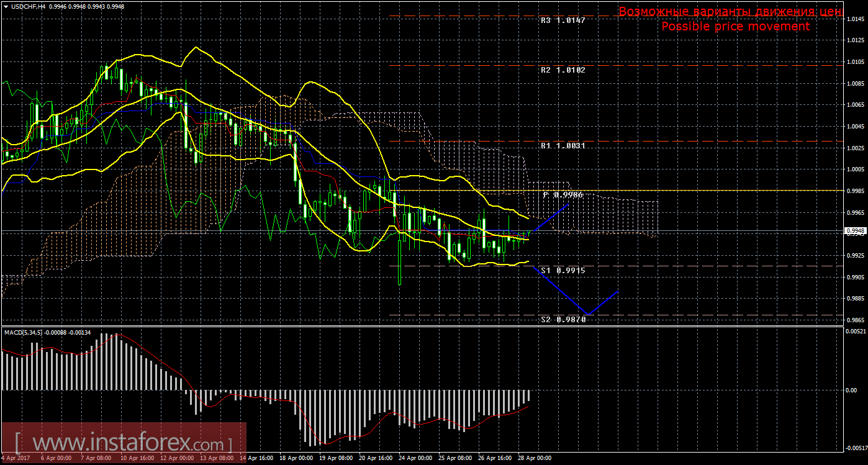Click the R1 1.0031 pivot label
The height and width of the screenshot is (465, 868).
tap(563, 145)
